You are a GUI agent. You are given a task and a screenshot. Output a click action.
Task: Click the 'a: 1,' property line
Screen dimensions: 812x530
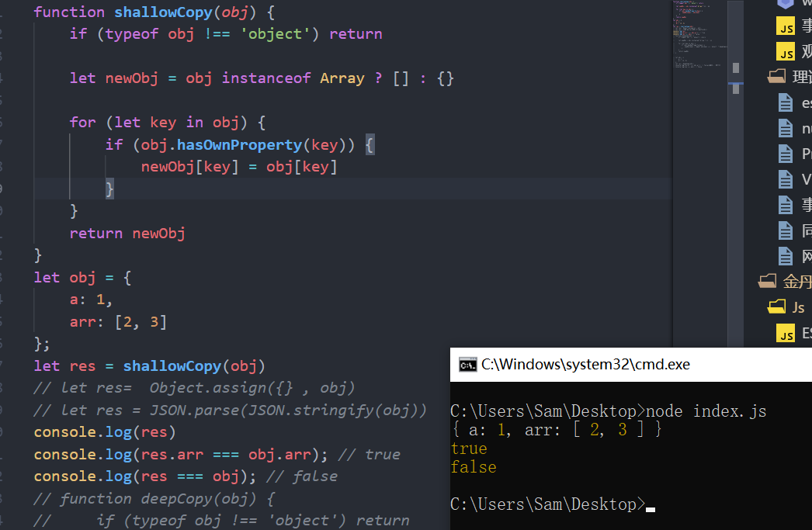click(x=91, y=300)
